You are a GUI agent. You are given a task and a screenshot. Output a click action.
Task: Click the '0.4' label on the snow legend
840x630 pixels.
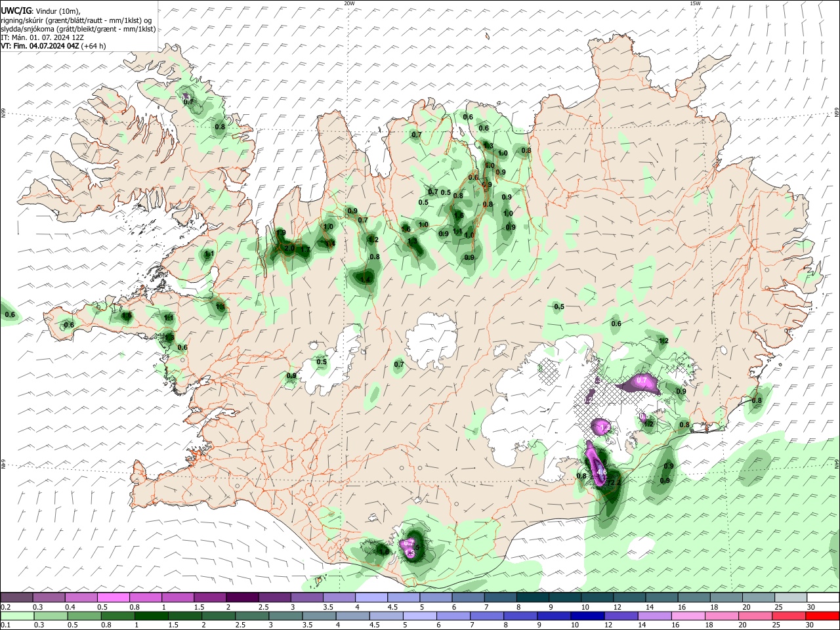(70, 607)
